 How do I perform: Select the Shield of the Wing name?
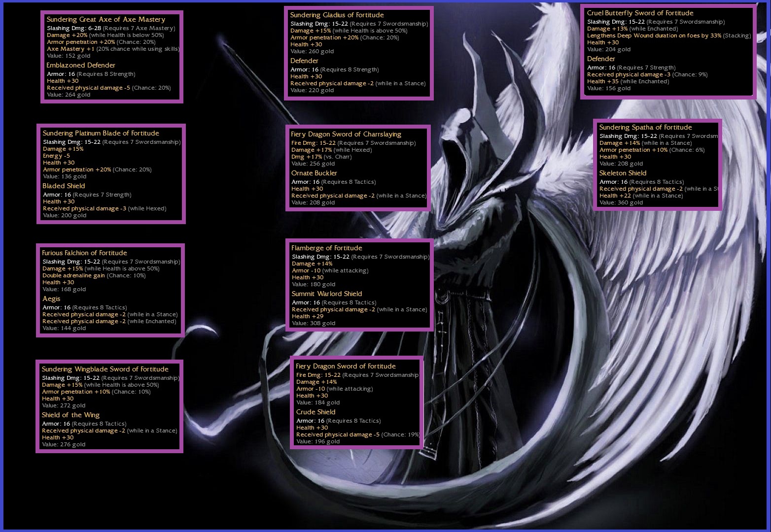(x=70, y=415)
